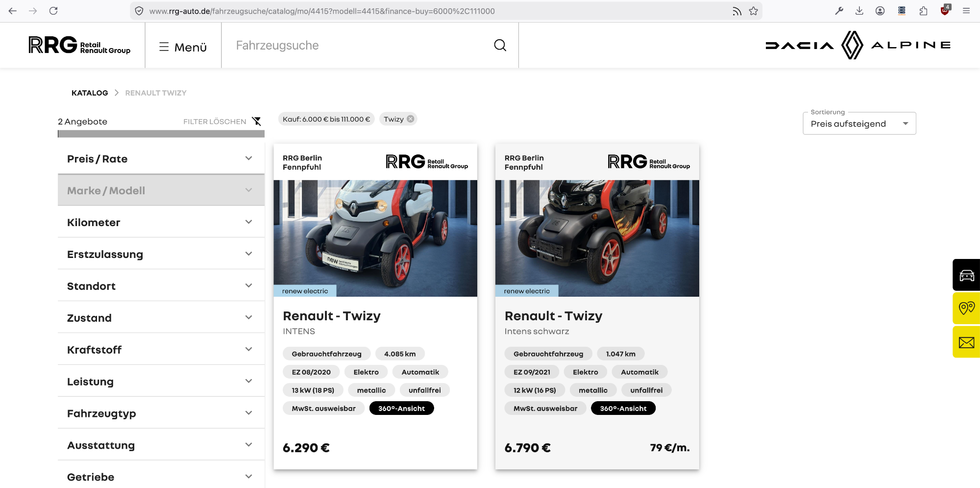Click the 6.290 € price
The height and width of the screenshot is (488, 980).
click(306, 448)
